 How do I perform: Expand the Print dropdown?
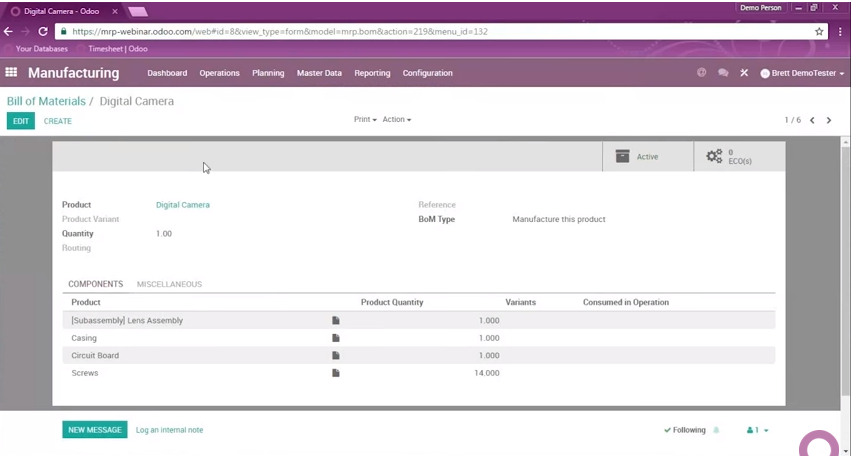click(x=365, y=120)
